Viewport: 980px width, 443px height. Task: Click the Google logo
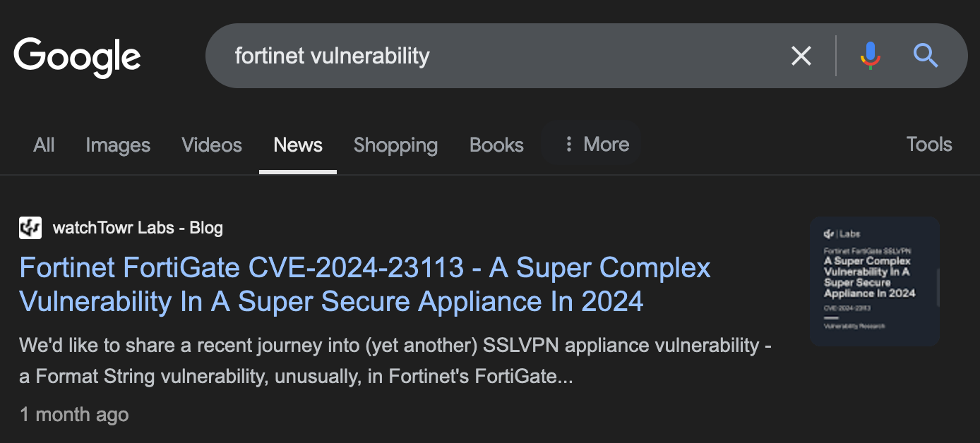coord(77,56)
